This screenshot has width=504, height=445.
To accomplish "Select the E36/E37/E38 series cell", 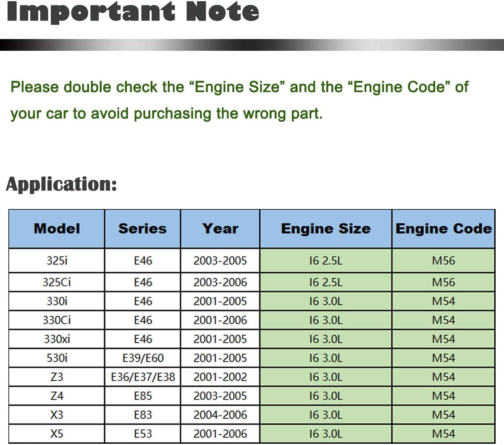I will point(143,377).
